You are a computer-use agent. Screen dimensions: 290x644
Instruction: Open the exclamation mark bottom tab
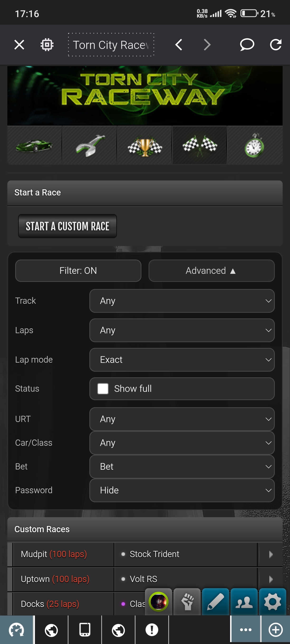click(152, 630)
